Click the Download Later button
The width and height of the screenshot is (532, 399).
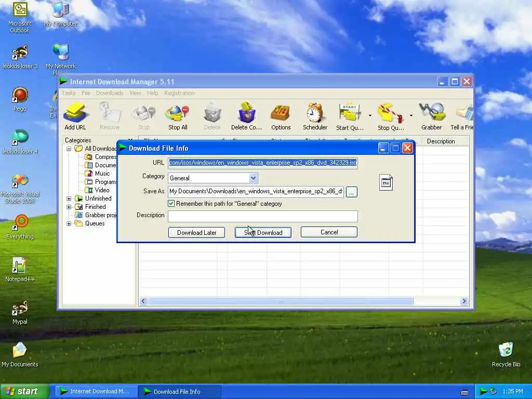[x=196, y=232]
